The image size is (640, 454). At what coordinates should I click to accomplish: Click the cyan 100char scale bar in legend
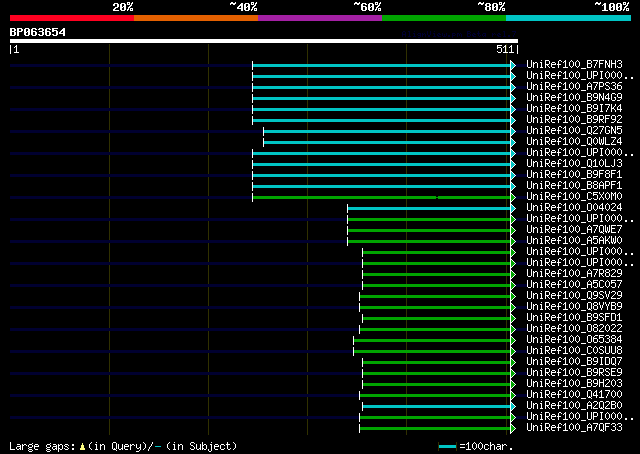pos(447,446)
